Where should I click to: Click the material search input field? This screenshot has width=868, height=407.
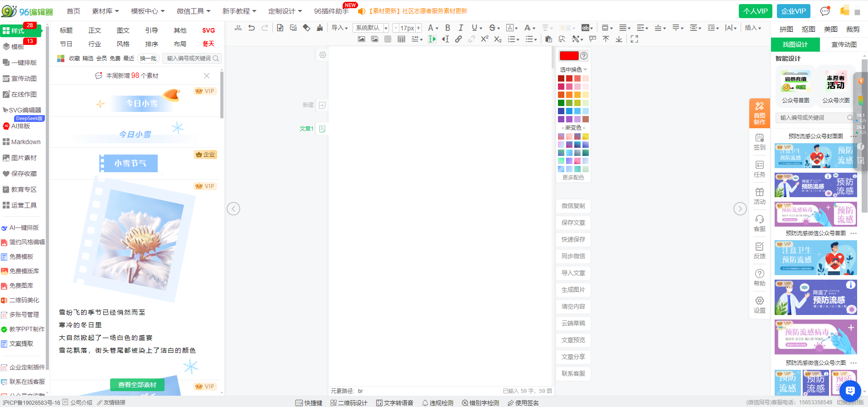click(x=189, y=58)
